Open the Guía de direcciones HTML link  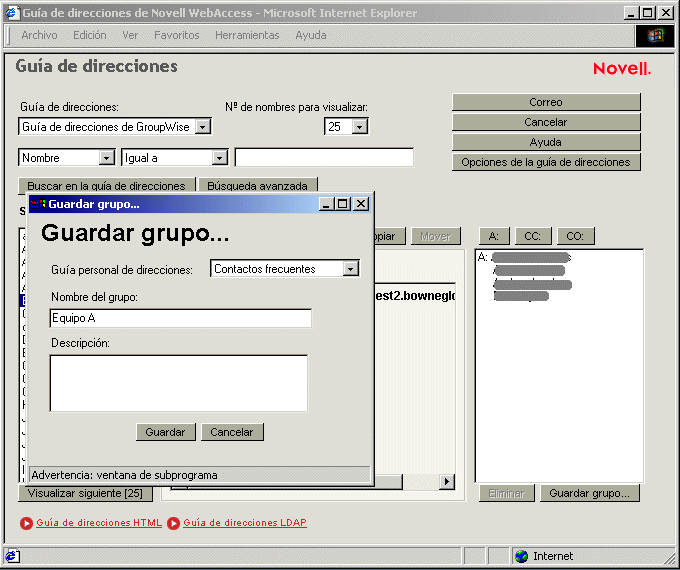tap(99, 523)
